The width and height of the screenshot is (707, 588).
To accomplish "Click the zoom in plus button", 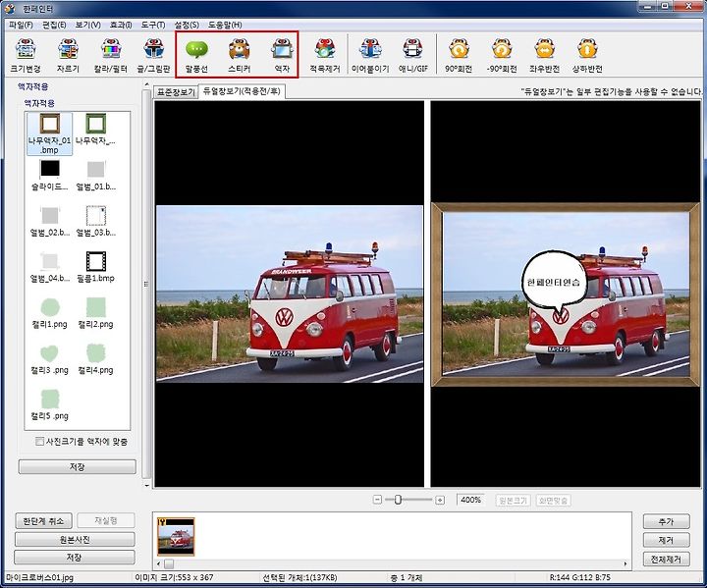I will tap(440, 500).
